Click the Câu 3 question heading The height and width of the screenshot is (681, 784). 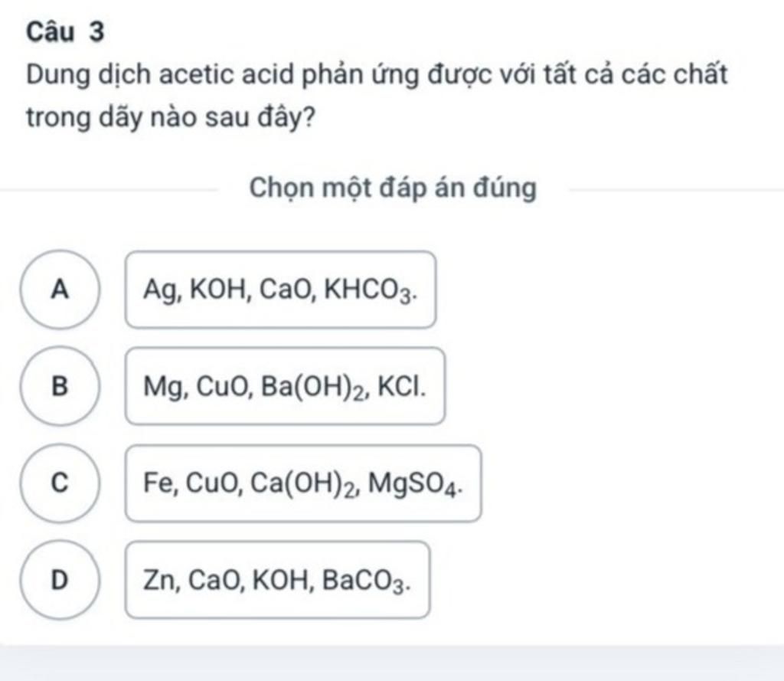tap(66, 32)
